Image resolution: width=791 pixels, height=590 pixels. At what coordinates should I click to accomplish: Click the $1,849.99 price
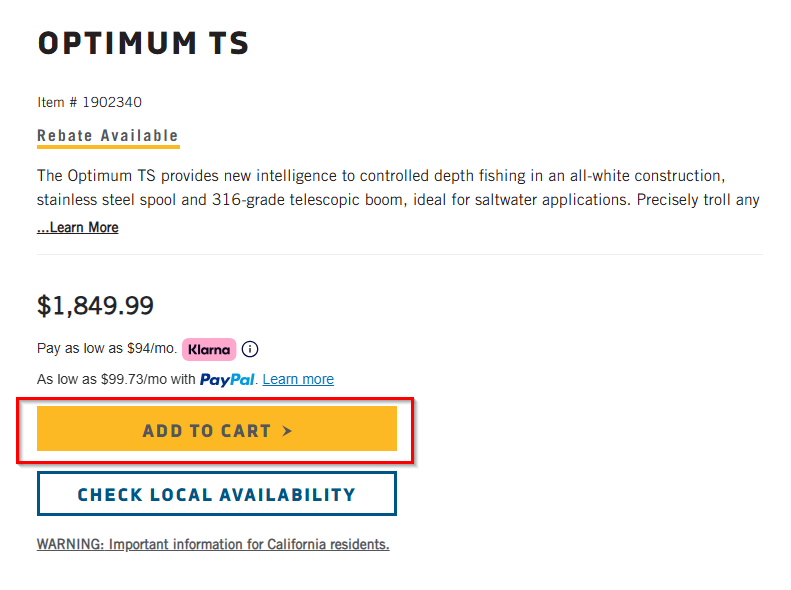click(95, 306)
